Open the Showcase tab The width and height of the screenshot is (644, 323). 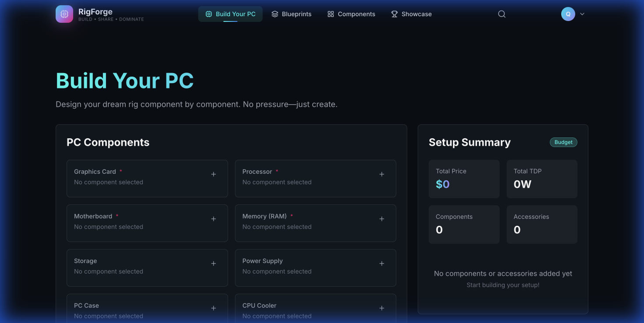point(411,14)
